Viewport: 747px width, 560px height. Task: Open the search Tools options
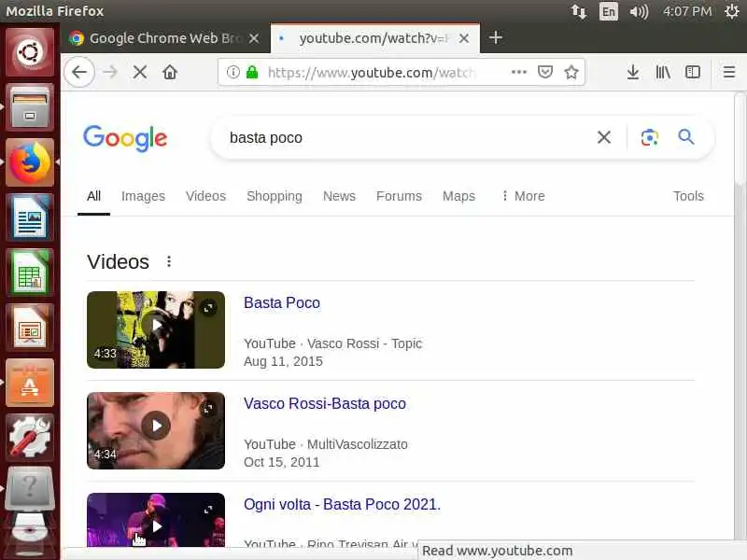pos(688,196)
